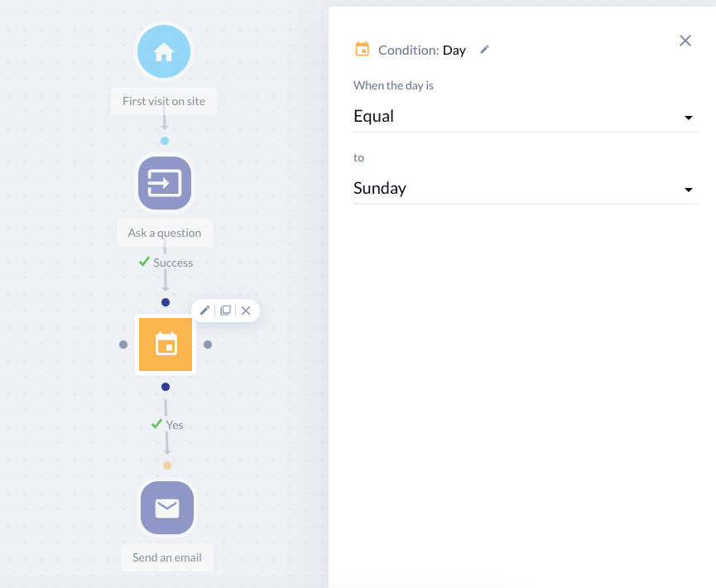The image size is (716, 588).
Task: Click the light blue connector dot under trigger
Action: (x=165, y=141)
